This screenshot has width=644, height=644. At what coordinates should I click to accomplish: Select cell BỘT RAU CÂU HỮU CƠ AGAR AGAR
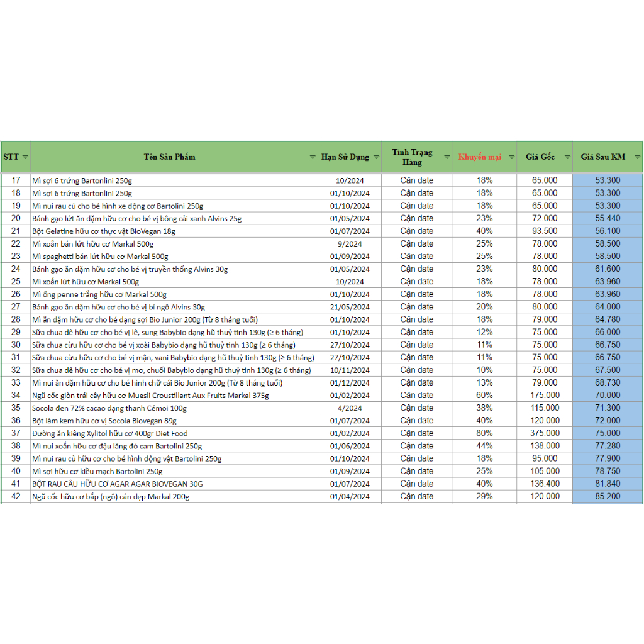click(x=174, y=484)
